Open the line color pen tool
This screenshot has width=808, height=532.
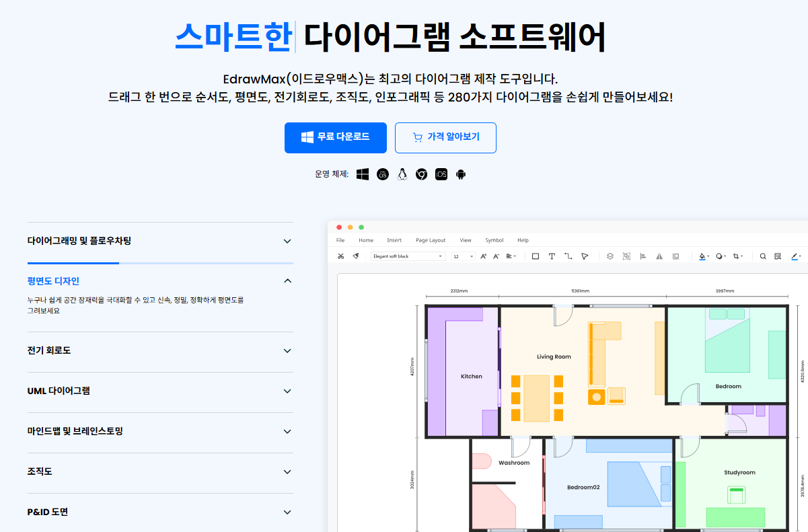tap(796, 256)
